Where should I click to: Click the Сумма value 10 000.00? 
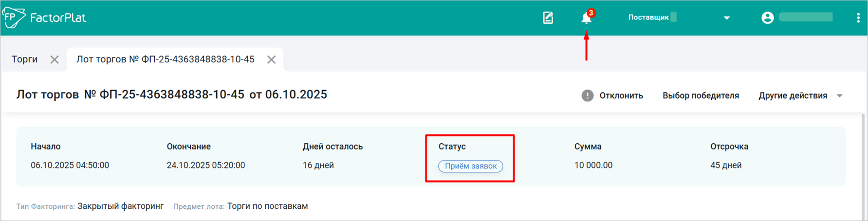pos(593,166)
